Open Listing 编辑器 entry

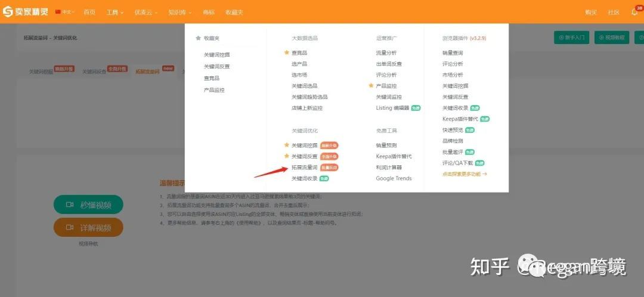[392, 108]
